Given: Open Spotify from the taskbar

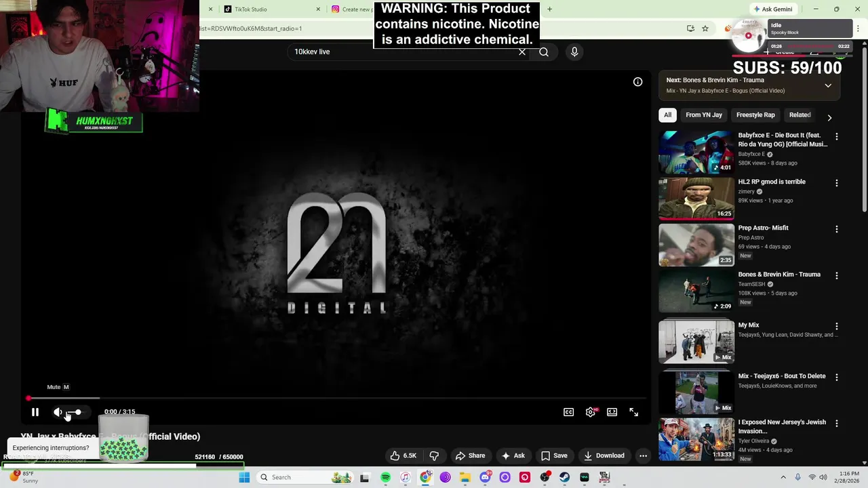Looking at the screenshot, I should (385, 477).
